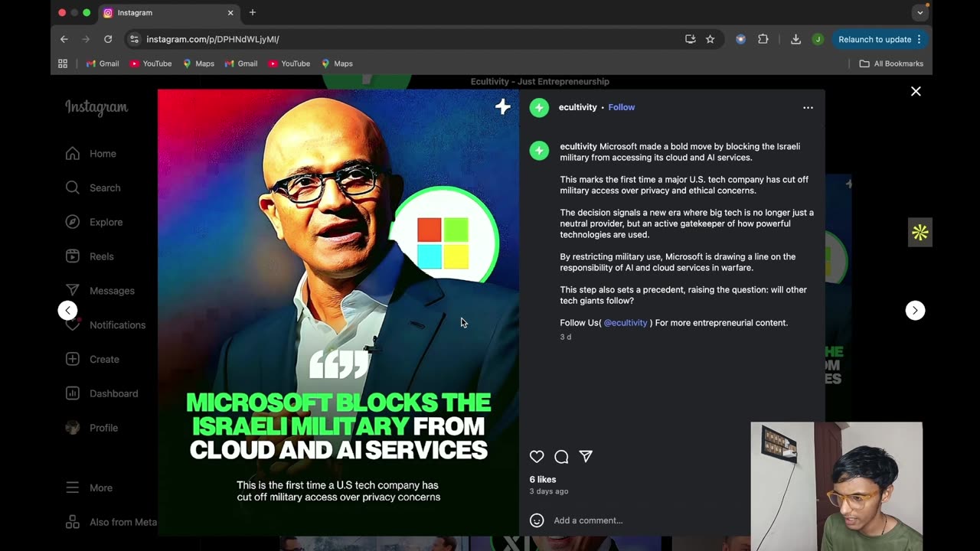Viewport: 980px width, 551px height.
Task: Click the Ecultivity – Just Entrepreneurship heading
Action: click(540, 82)
